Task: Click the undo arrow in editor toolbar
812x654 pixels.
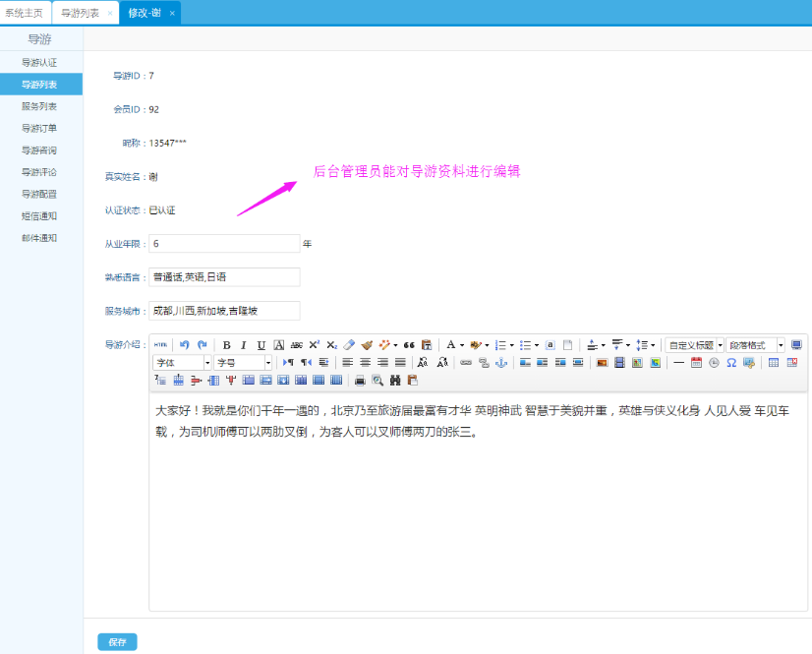Action: pos(184,345)
